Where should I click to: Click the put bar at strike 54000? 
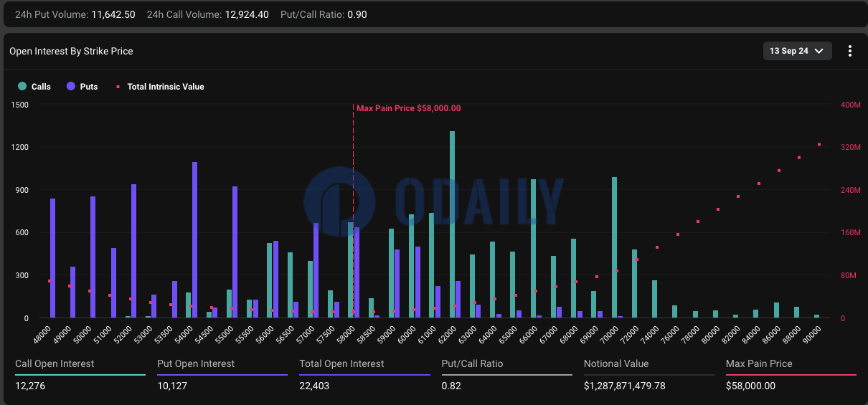[x=194, y=240]
